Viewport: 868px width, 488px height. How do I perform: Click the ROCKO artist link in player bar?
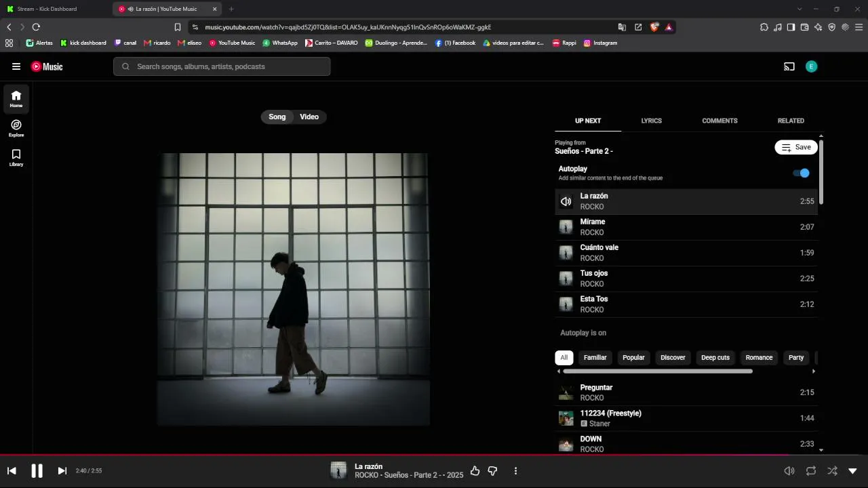coord(366,475)
